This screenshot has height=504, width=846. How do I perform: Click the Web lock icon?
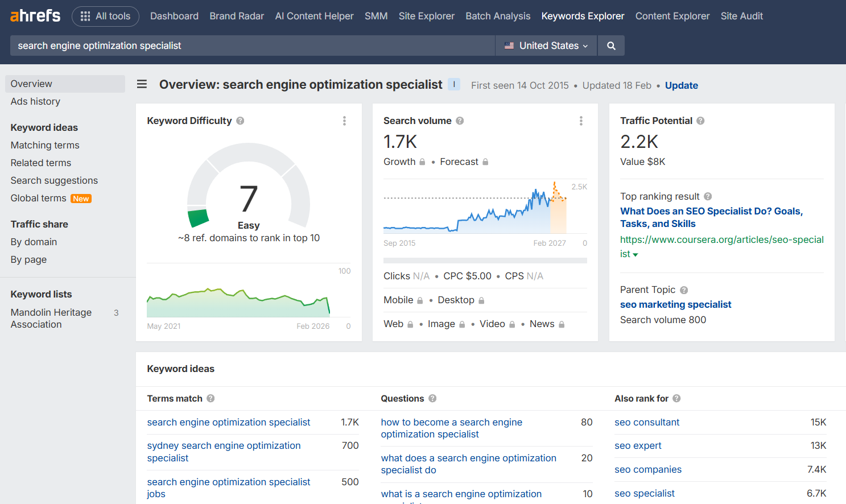coord(410,324)
